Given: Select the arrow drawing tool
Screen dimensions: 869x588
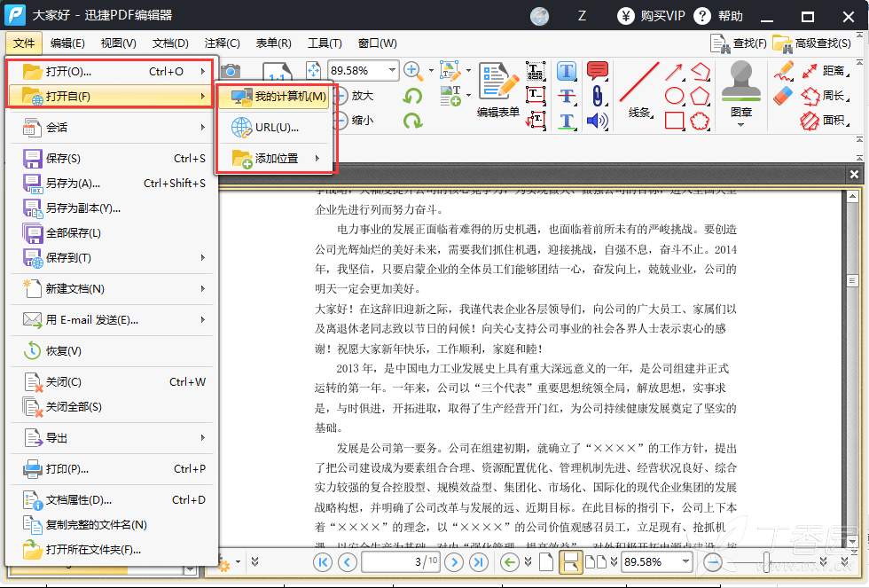Looking at the screenshot, I should (674, 72).
